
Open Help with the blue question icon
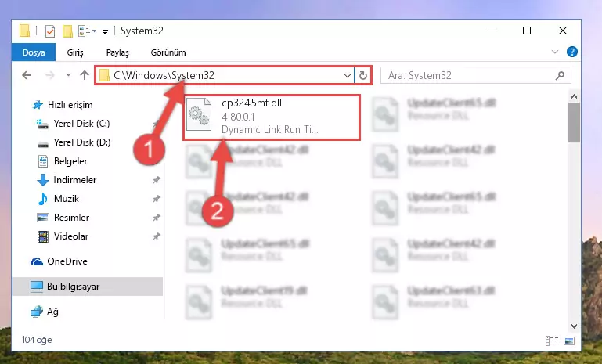click(572, 52)
